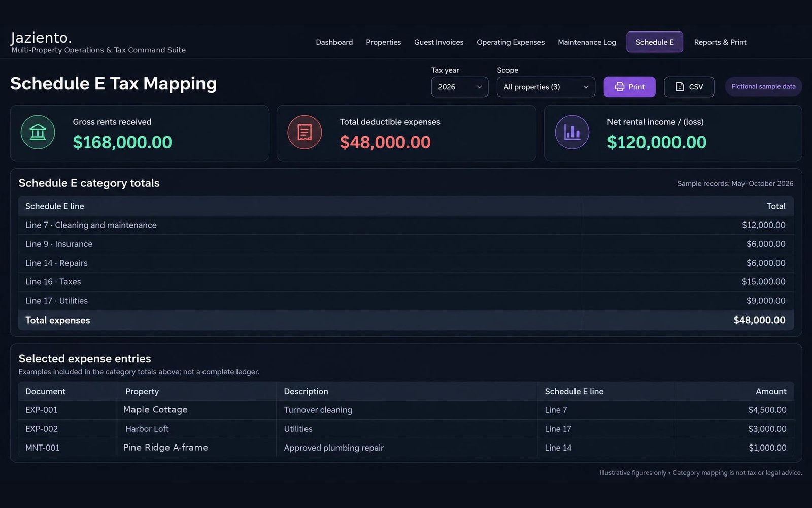Open the Tax year 2026 dropdown
Image resolution: width=812 pixels, height=508 pixels.
pyautogui.click(x=460, y=87)
